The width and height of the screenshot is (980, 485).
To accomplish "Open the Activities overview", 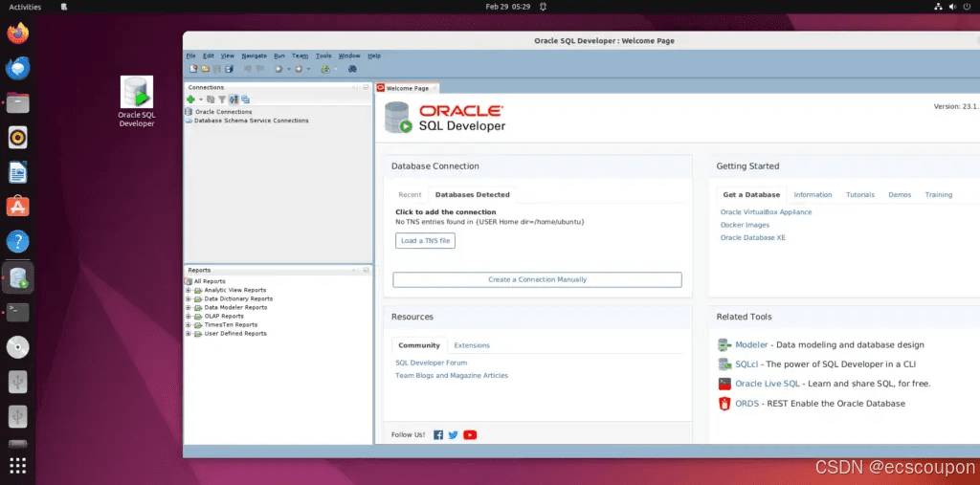I will click(x=25, y=7).
